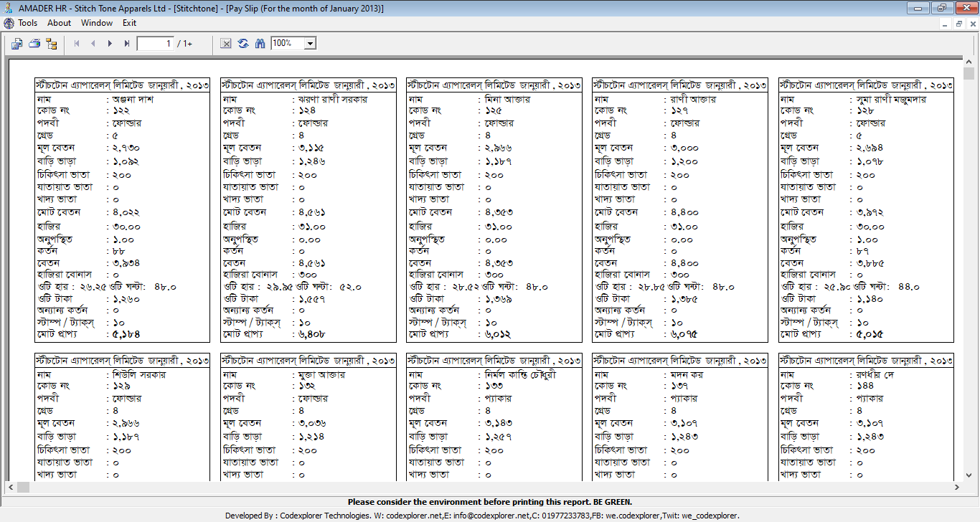
Task: Jump to the last page arrow
Action: click(126, 44)
